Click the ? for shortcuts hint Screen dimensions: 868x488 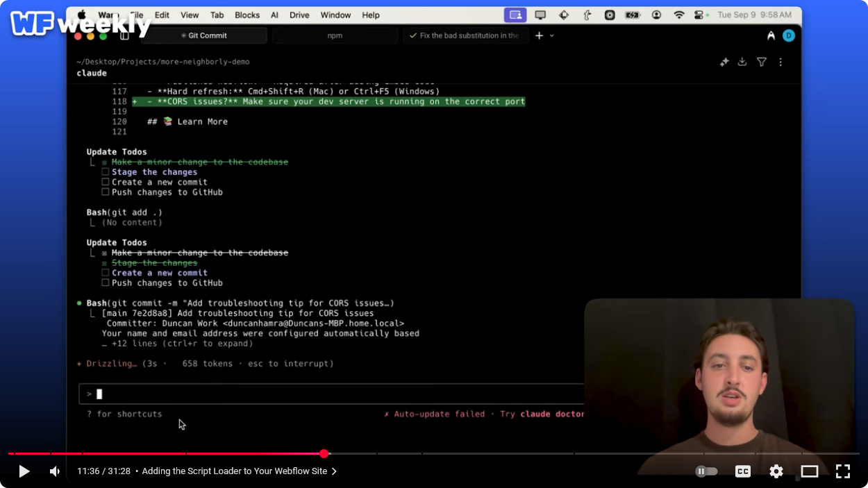point(124,414)
